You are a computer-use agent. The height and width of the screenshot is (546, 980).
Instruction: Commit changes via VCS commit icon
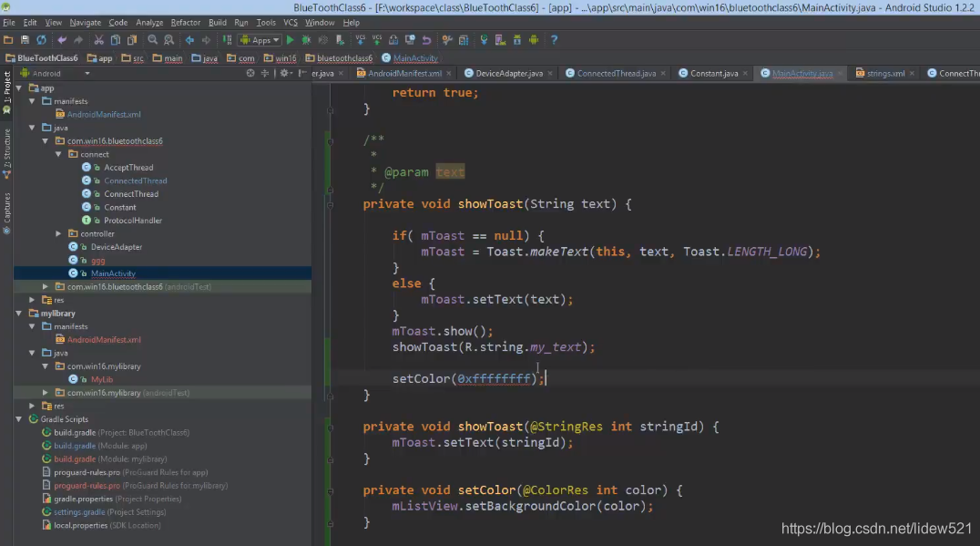378,40
